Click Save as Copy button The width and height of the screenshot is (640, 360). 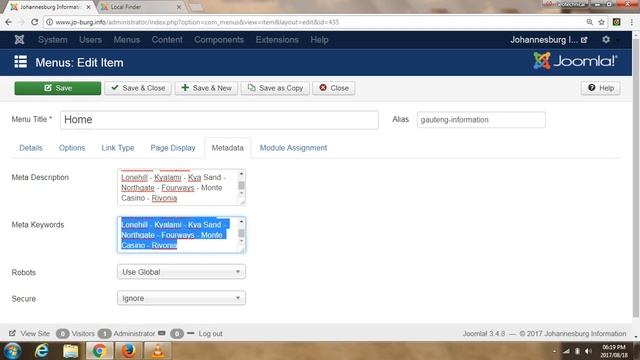[x=275, y=88]
